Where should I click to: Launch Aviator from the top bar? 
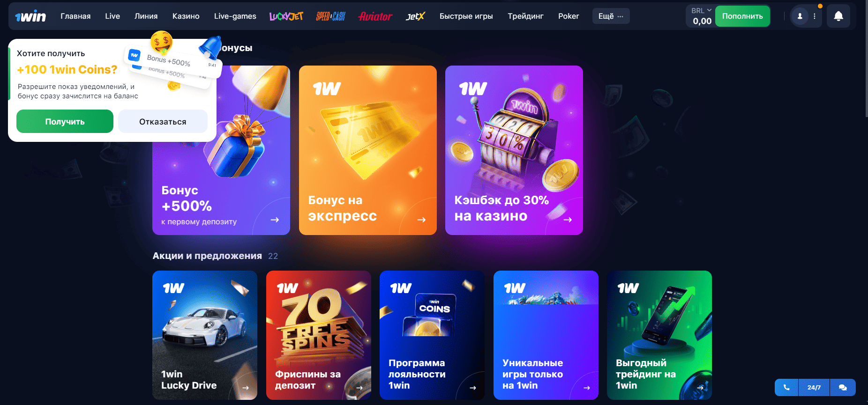click(375, 16)
